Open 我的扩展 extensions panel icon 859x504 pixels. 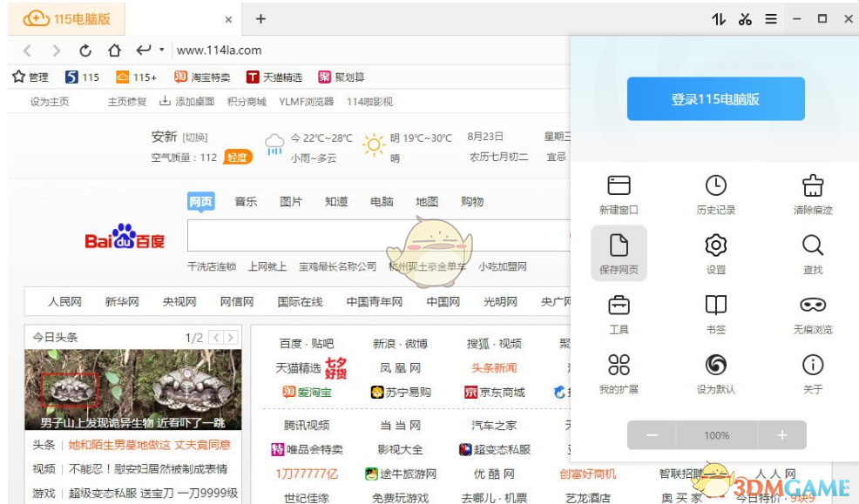point(619,371)
